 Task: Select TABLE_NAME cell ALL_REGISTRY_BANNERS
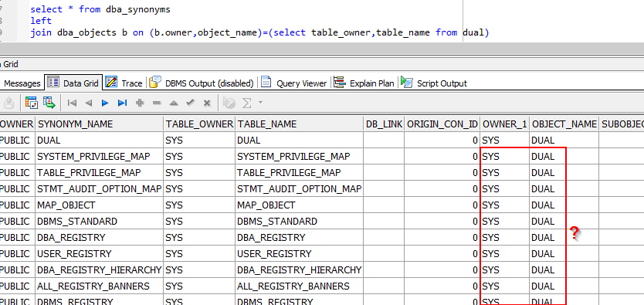[x=299, y=286]
